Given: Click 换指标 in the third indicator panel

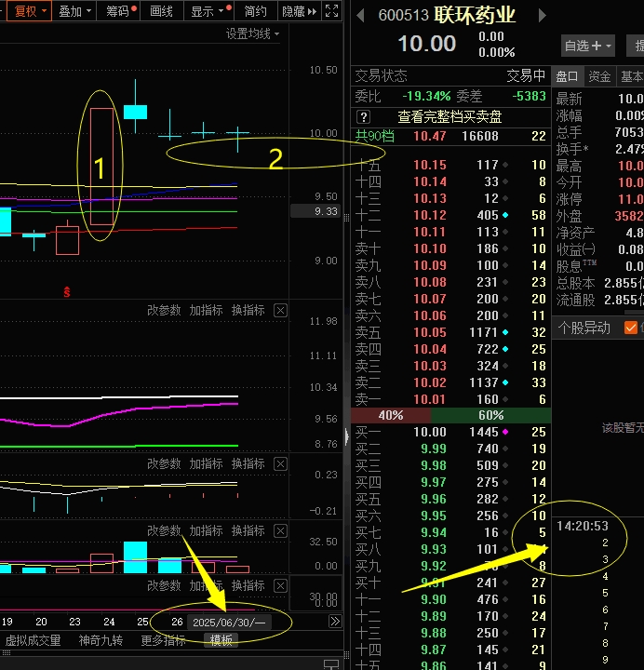Looking at the screenshot, I should click(x=248, y=530).
